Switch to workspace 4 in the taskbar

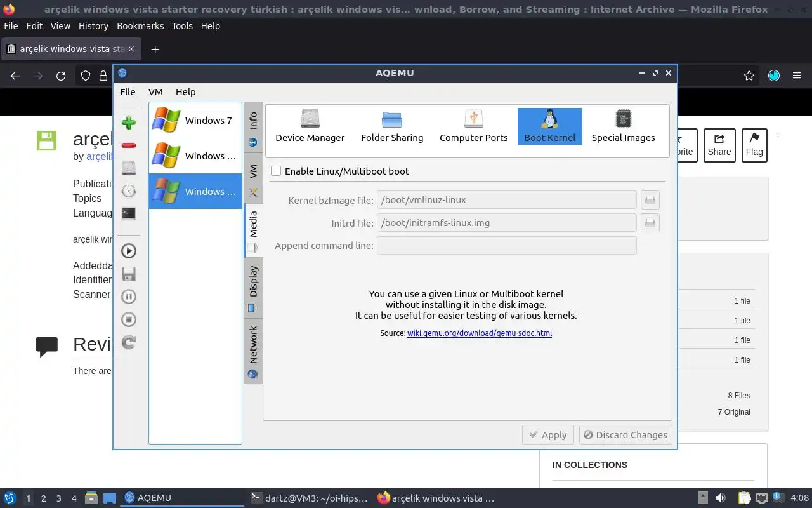click(x=74, y=498)
